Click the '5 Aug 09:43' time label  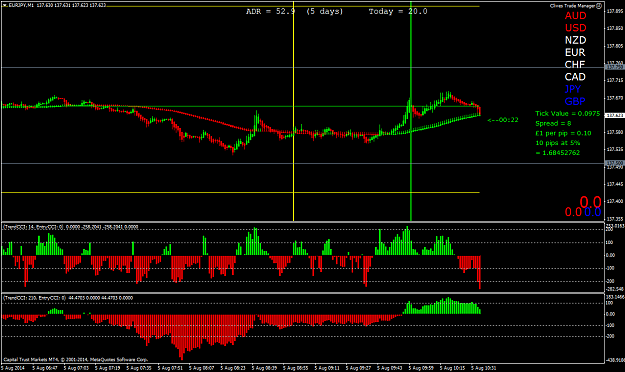(390, 368)
